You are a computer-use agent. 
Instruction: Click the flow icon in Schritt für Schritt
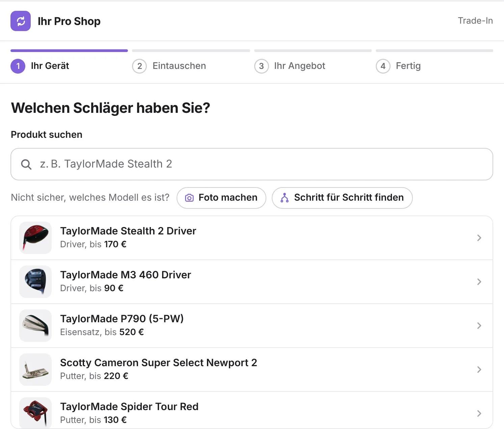(285, 198)
